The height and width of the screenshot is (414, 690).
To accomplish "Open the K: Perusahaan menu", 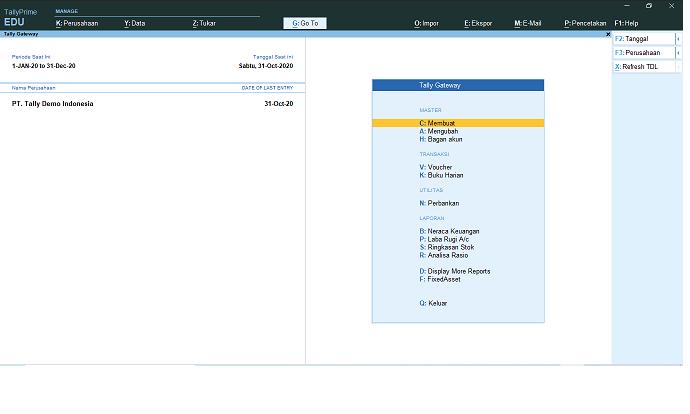I will [77, 22].
